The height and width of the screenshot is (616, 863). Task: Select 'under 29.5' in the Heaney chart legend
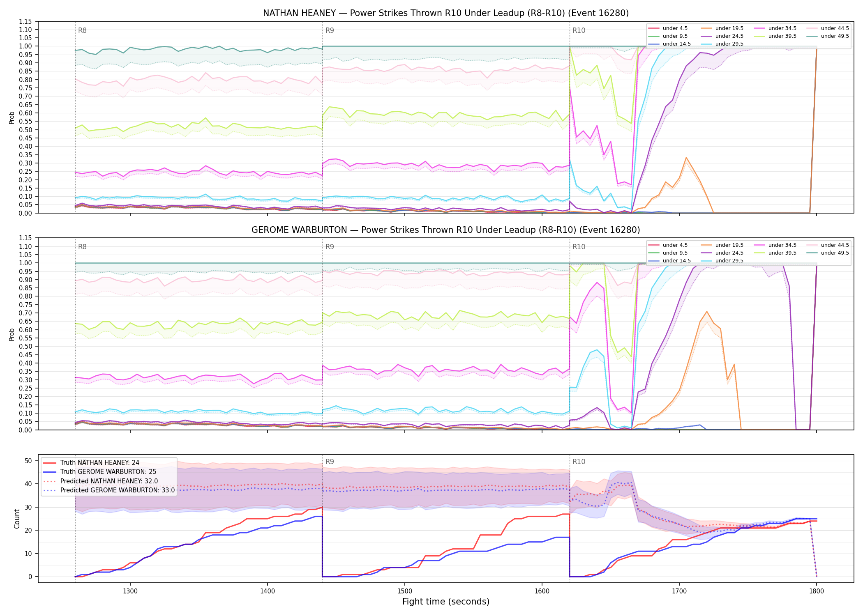click(x=729, y=44)
